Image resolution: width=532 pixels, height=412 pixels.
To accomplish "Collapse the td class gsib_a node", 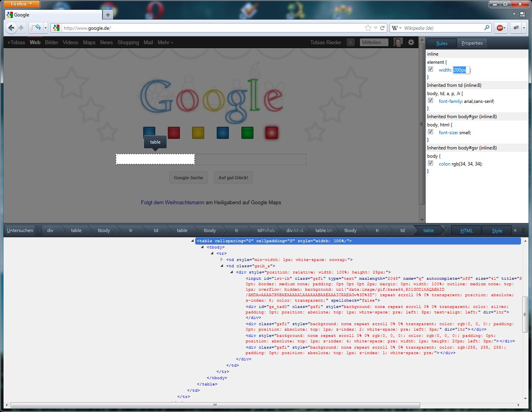I will (222, 266).
